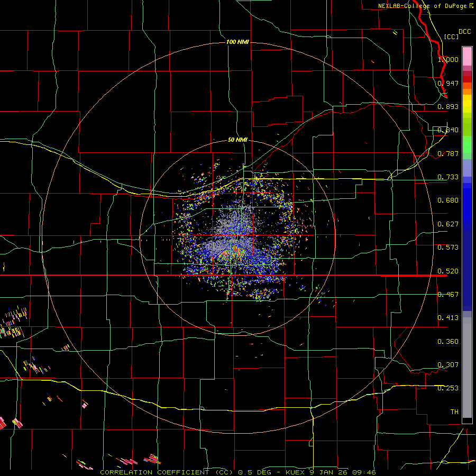
Task: Select the 0.787 scale value
Action: (x=448, y=153)
